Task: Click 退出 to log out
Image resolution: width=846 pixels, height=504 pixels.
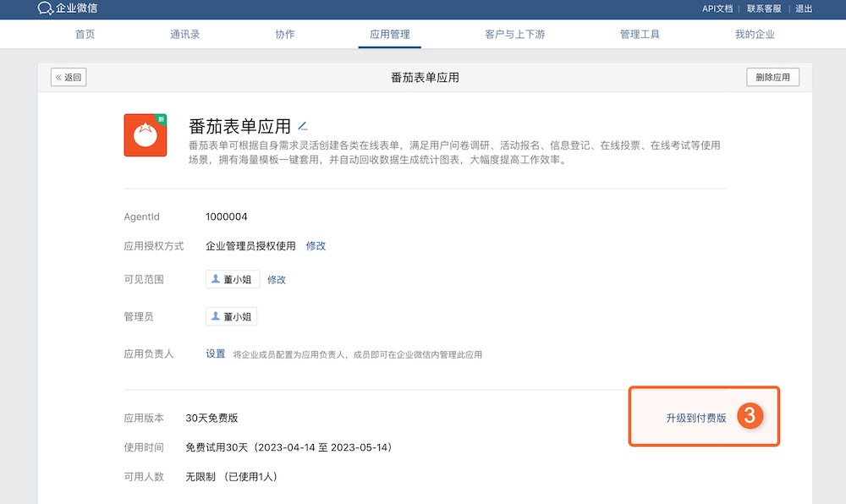Action: [804, 8]
